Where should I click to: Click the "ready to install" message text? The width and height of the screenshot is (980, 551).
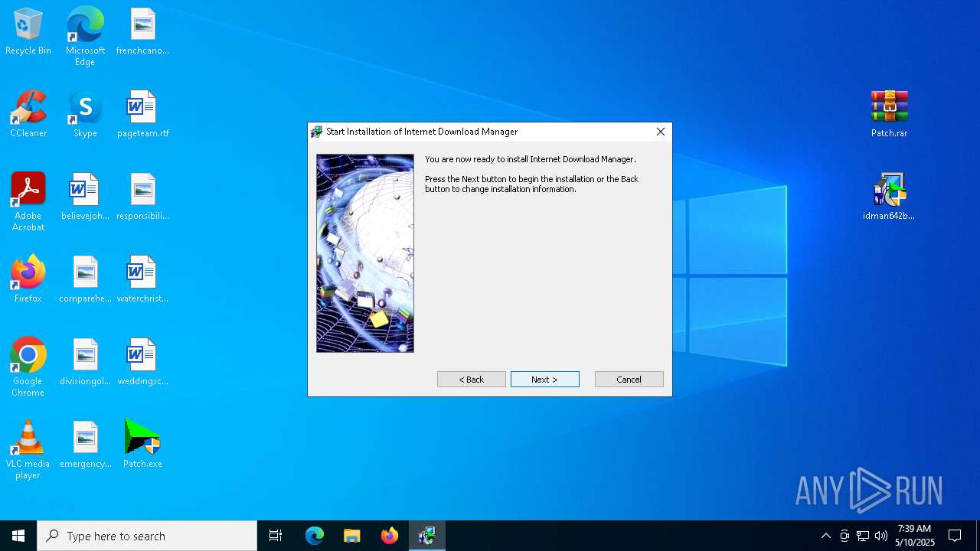point(531,159)
